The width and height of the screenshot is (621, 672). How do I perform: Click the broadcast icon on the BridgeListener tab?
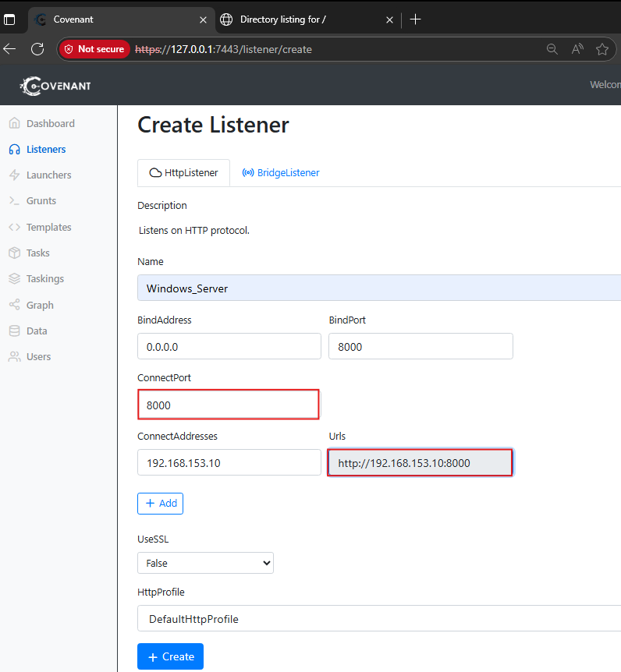click(248, 173)
